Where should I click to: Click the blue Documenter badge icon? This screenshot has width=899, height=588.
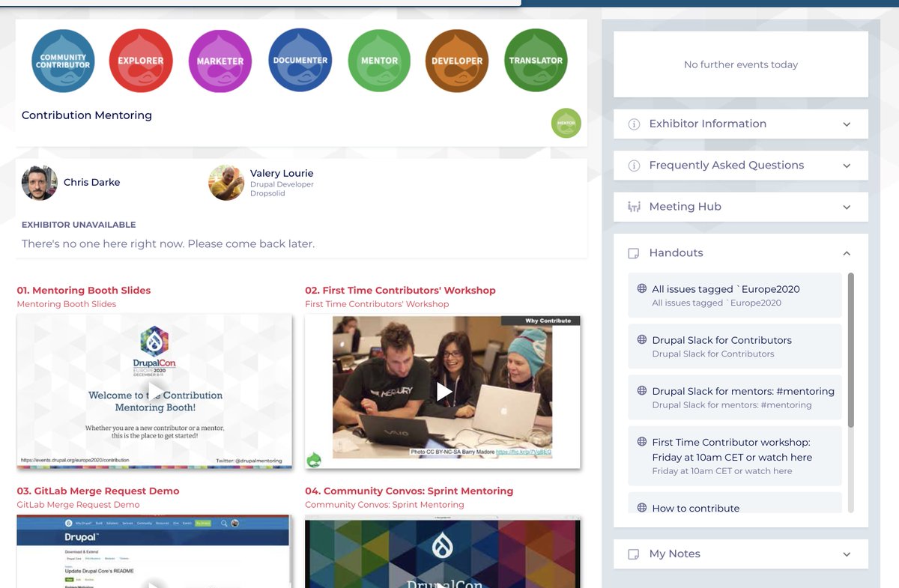pos(300,60)
